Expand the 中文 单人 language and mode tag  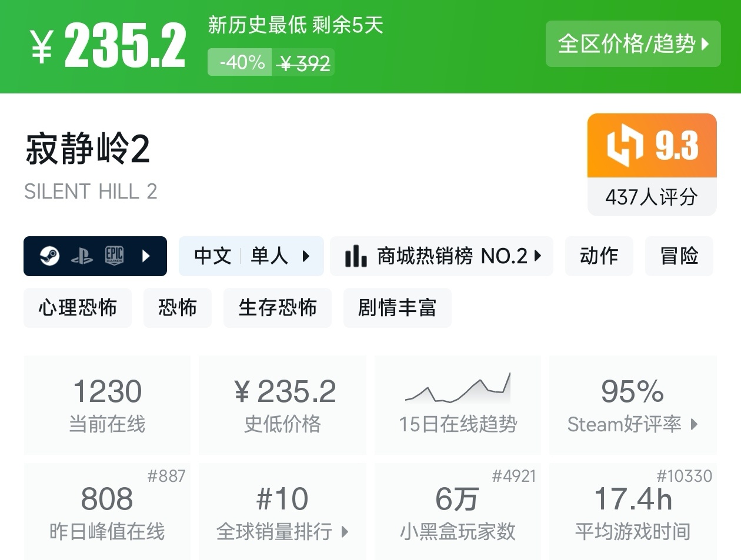[251, 256]
